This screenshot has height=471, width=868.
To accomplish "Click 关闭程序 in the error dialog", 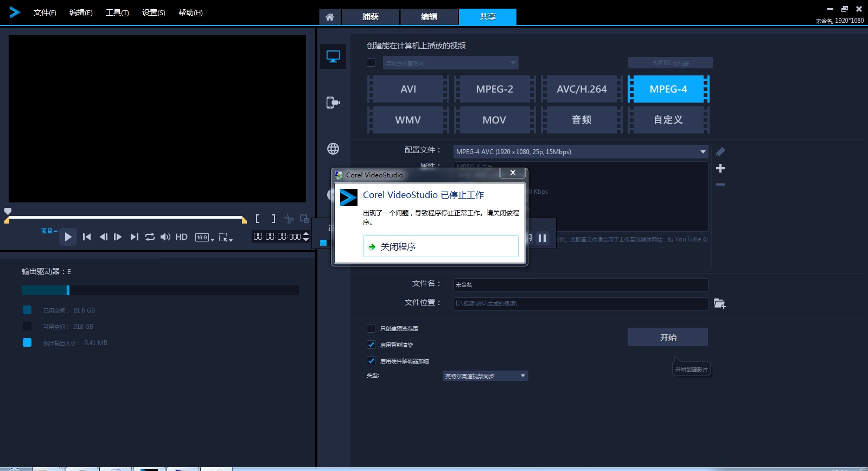I will [441, 246].
